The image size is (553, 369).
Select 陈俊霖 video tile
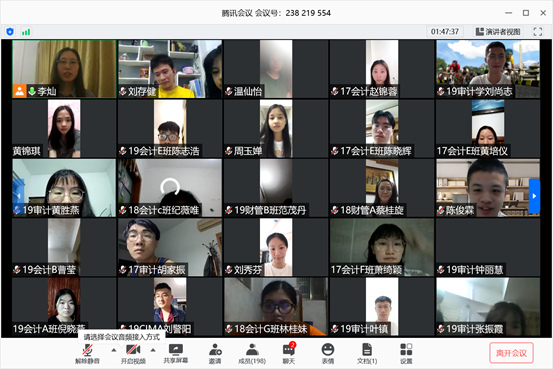pyautogui.click(x=488, y=188)
